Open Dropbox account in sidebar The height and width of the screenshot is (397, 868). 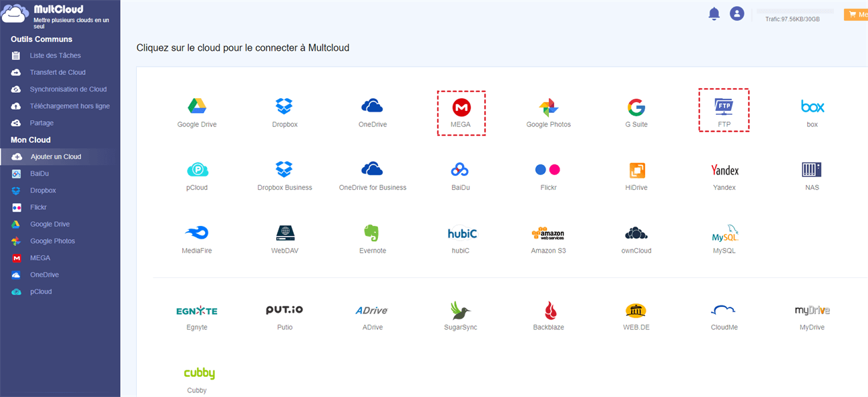pos(43,190)
